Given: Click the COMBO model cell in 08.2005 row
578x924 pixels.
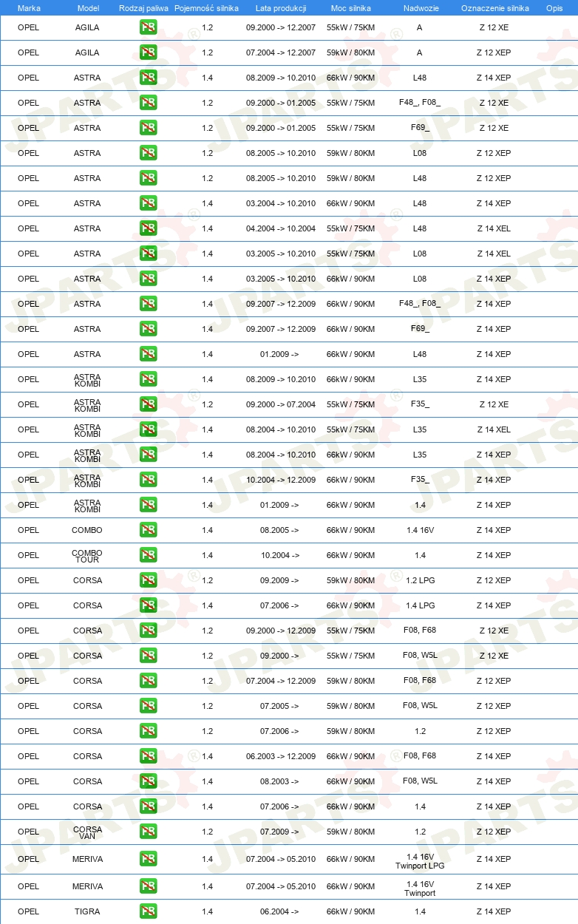Looking at the screenshot, I should tap(87, 530).
